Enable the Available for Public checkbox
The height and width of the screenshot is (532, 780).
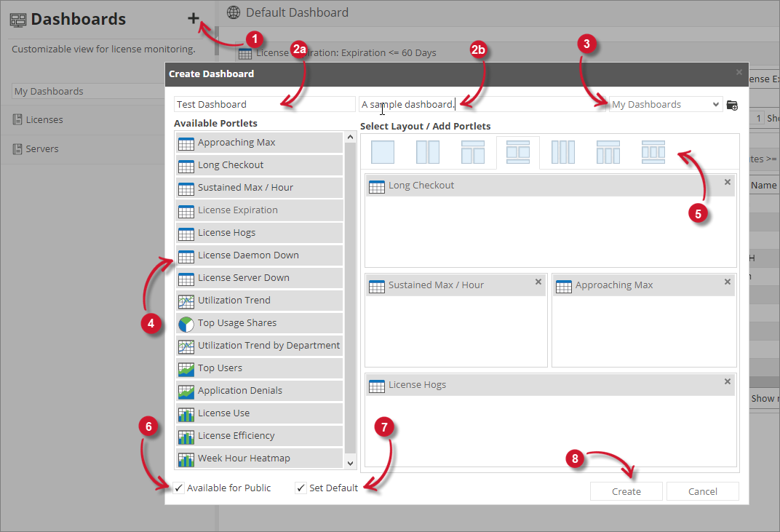(x=178, y=488)
